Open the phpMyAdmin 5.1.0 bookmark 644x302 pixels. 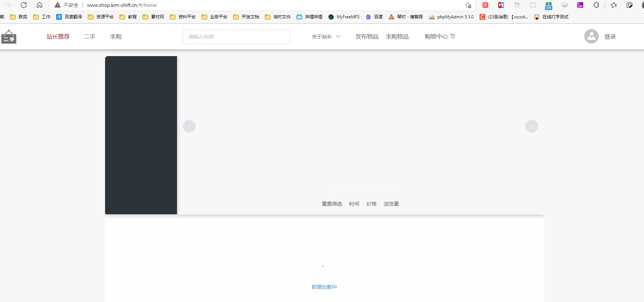[x=451, y=17]
